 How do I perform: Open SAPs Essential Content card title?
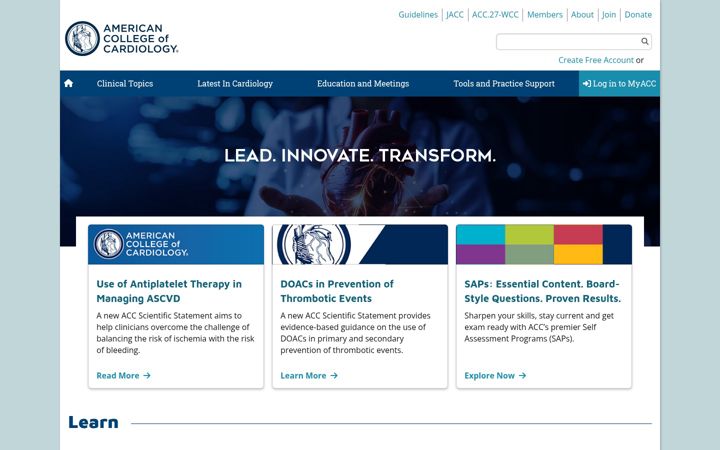point(542,291)
